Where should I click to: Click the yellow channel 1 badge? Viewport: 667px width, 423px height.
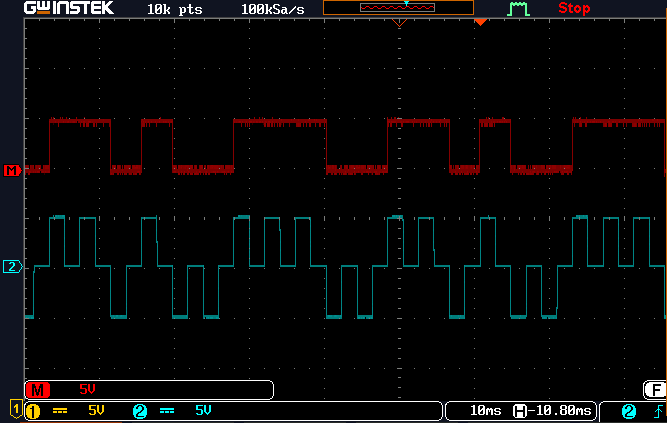[x=33, y=411]
